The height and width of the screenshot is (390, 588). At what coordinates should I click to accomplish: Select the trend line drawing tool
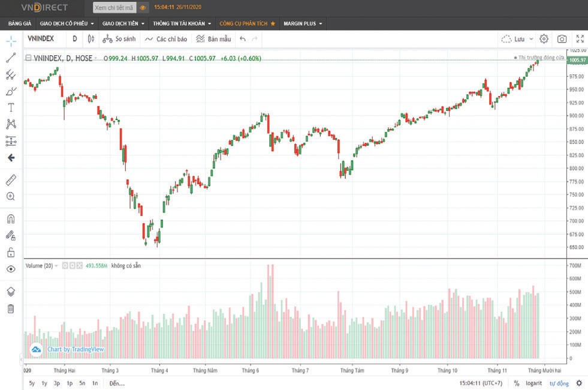click(x=11, y=58)
